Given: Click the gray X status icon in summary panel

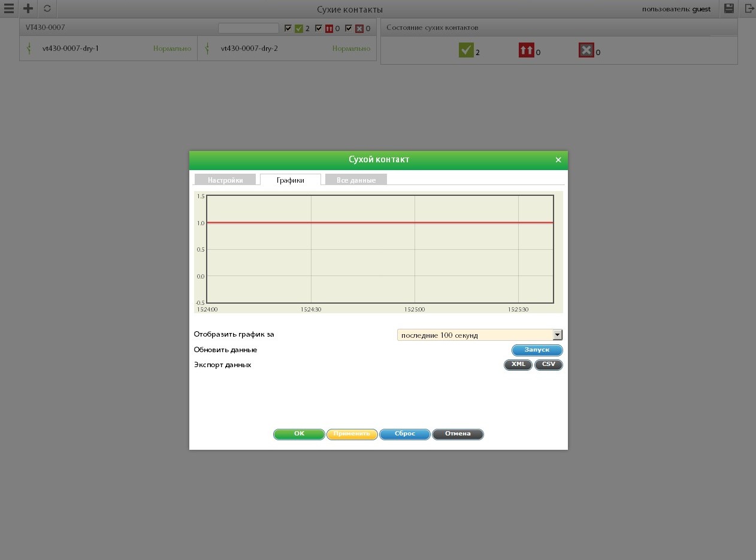Looking at the screenshot, I should tap(586, 51).
